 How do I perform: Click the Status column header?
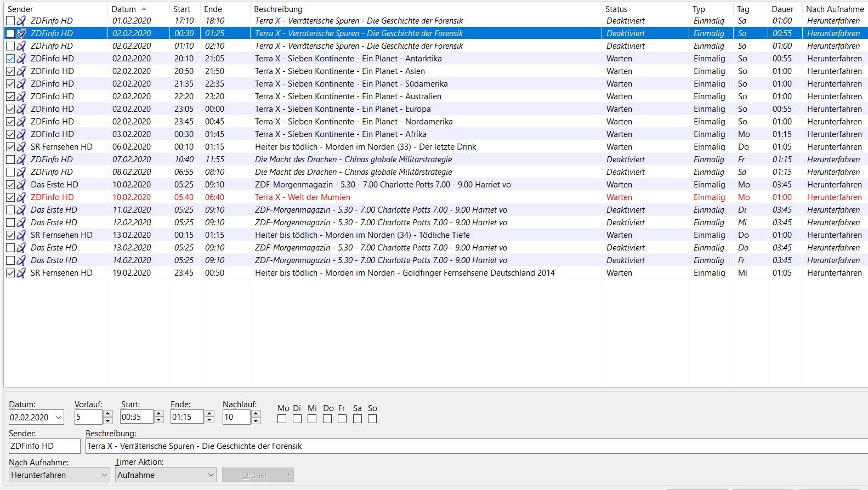tap(616, 9)
